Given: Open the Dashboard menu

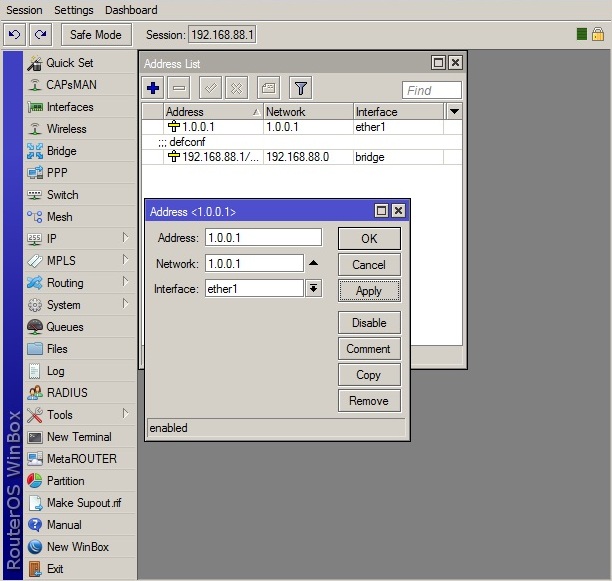Looking at the screenshot, I should 131,10.
